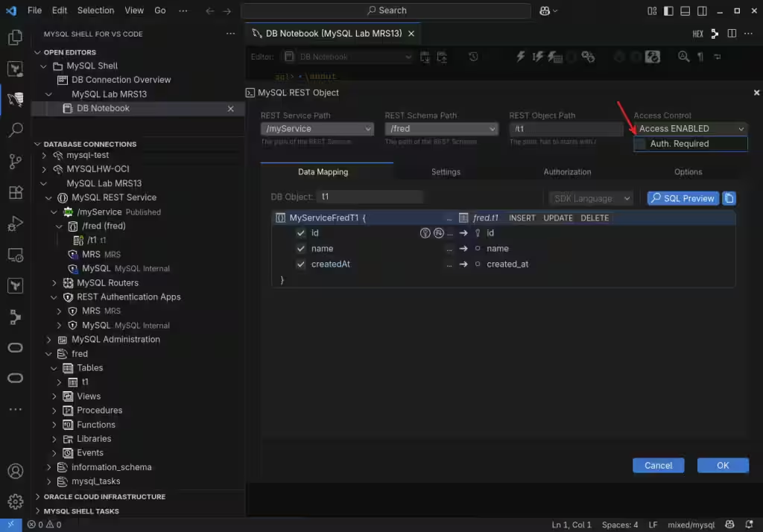Click the OK button

[723, 466]
